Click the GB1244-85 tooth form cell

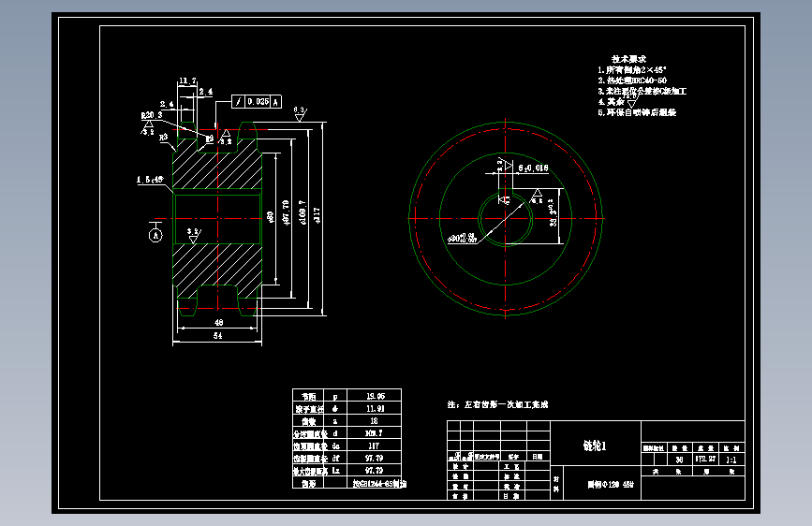379,484
